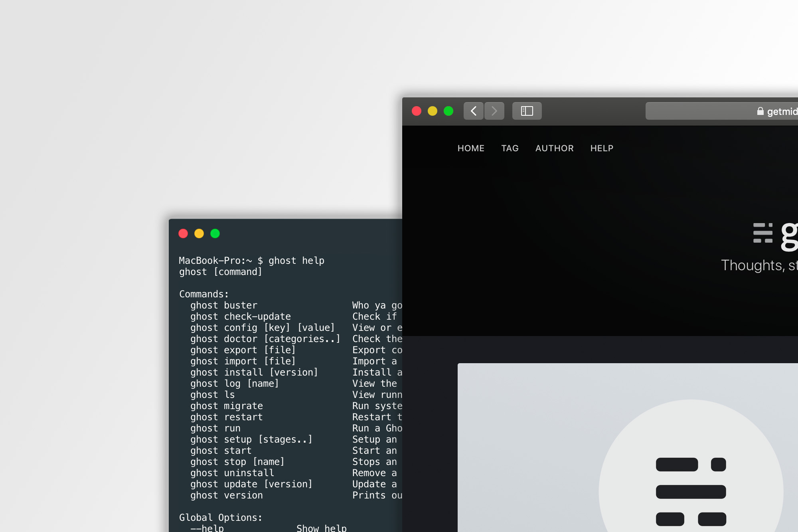Click the 'ghost export [file]' line

[243, 350]
